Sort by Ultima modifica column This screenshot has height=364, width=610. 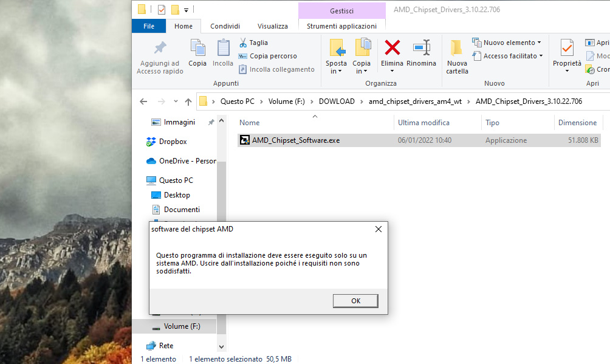(423, 123)
